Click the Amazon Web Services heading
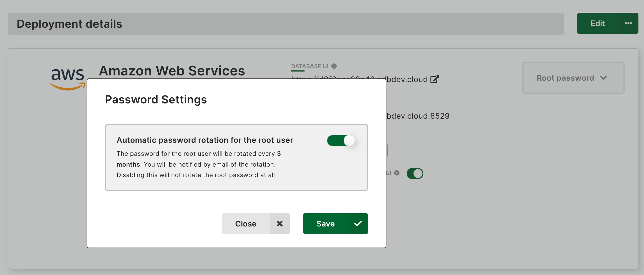This screenshot has width=644, height=275. [x=172, y=71]
